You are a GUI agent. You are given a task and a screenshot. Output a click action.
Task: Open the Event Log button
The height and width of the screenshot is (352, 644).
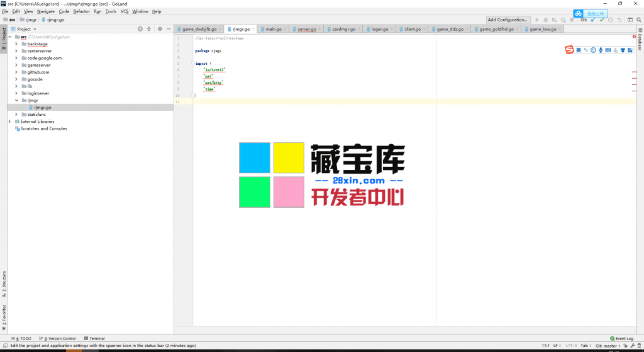pos(622,338)
